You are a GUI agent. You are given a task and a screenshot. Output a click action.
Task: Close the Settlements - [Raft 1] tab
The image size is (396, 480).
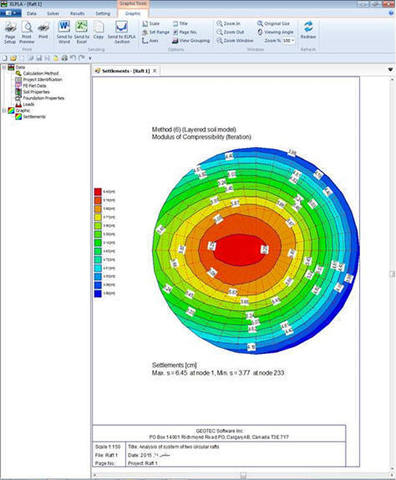point(154,71)
